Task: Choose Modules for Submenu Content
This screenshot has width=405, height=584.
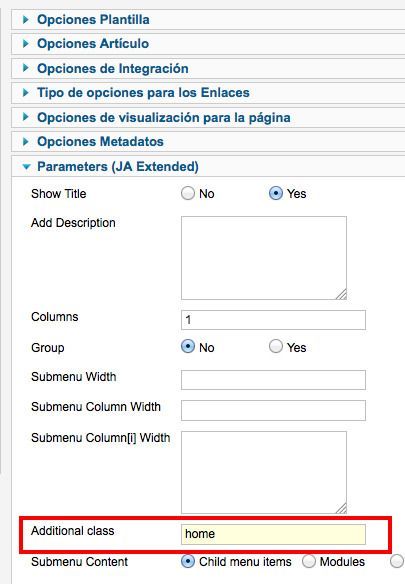Action: pyautogui.click(x=309, y=561)
